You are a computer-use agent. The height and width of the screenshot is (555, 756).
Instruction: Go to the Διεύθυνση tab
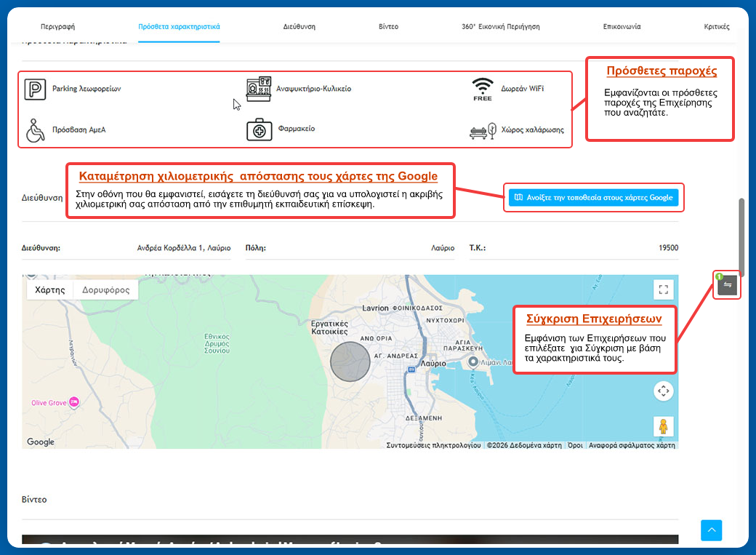pos(299,26)
